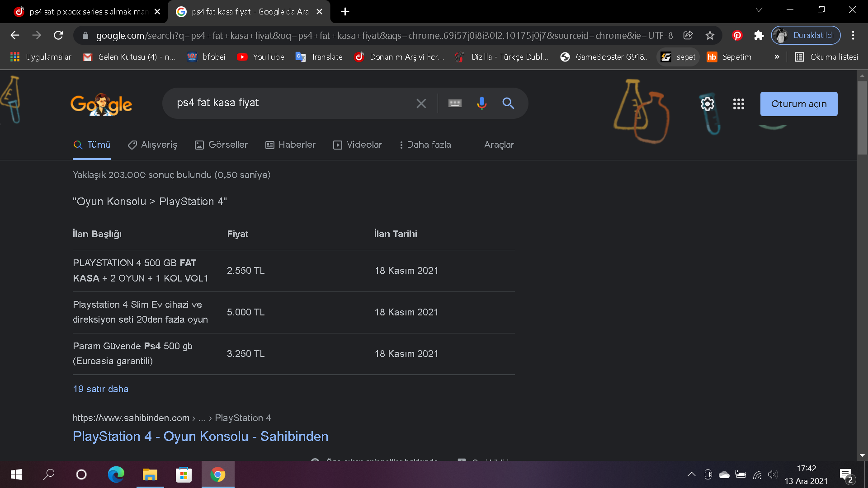Open a new browser tab
This screenshot has height=488, width=868.
345,12
